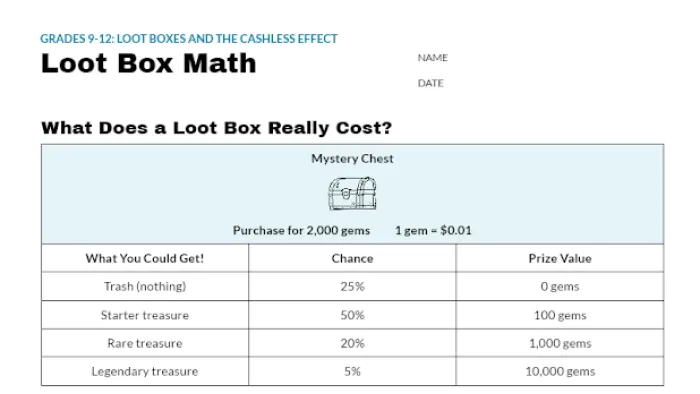Click the 'Trash (nothing)' cell
Screen dimensions: 700x394
[x=145, y=286]
